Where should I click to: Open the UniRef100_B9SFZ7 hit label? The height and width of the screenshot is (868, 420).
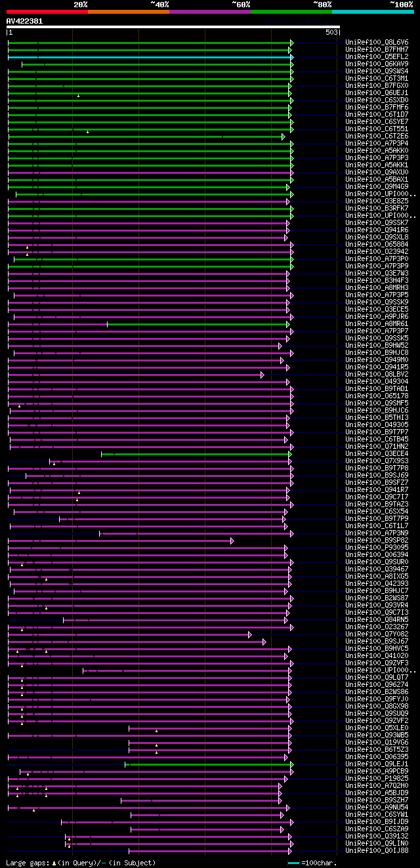[377, 483]
